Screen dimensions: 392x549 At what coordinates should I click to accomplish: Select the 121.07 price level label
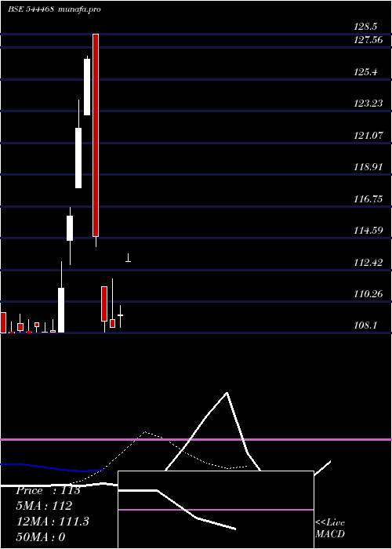click(x=368, y=135)
